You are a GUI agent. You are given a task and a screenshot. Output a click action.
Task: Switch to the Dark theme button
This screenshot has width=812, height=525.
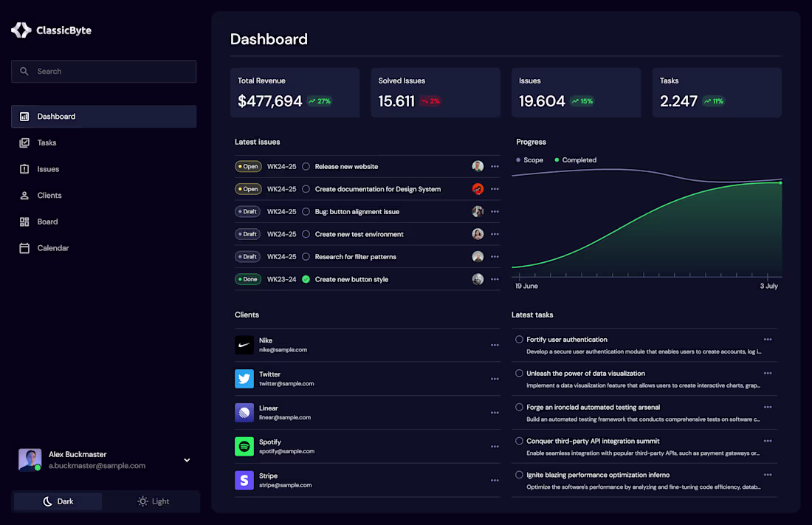tap(58, 501)
